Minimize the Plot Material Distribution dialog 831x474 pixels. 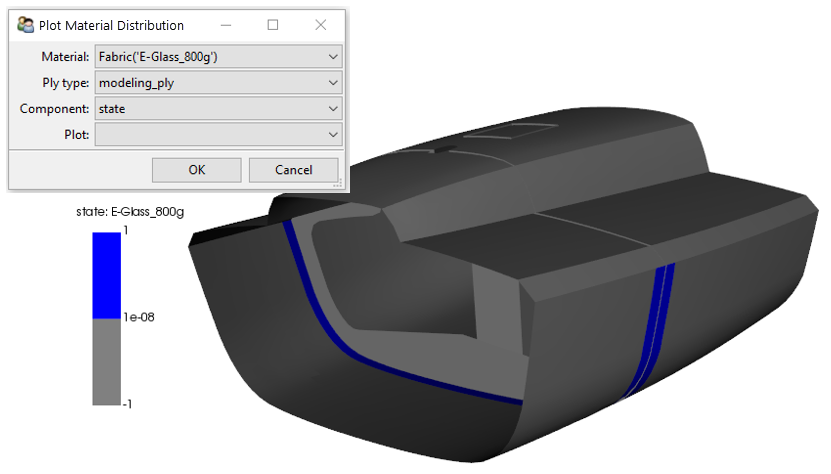[x=226, y=25]
